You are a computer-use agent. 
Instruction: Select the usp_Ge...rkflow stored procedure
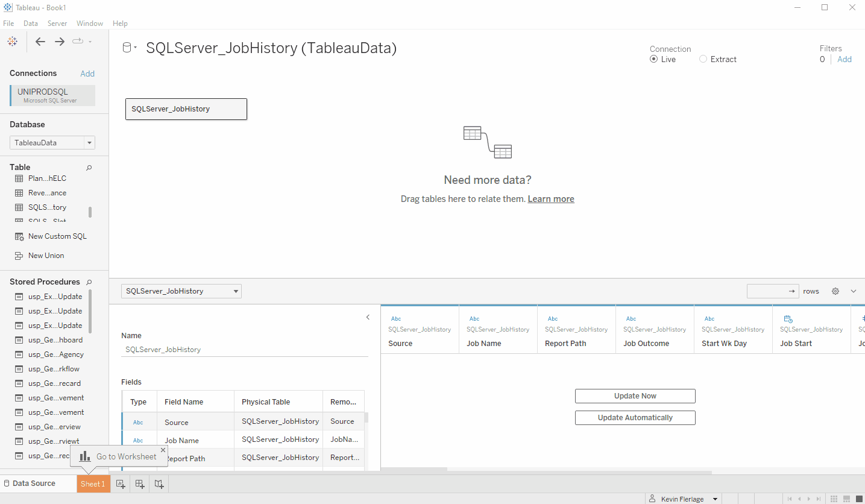click(47, 369)
